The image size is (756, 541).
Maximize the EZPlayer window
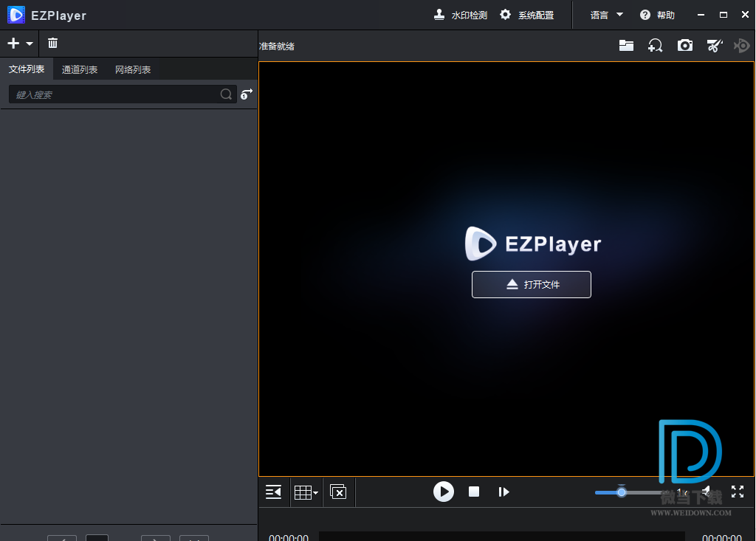[724, 15]
